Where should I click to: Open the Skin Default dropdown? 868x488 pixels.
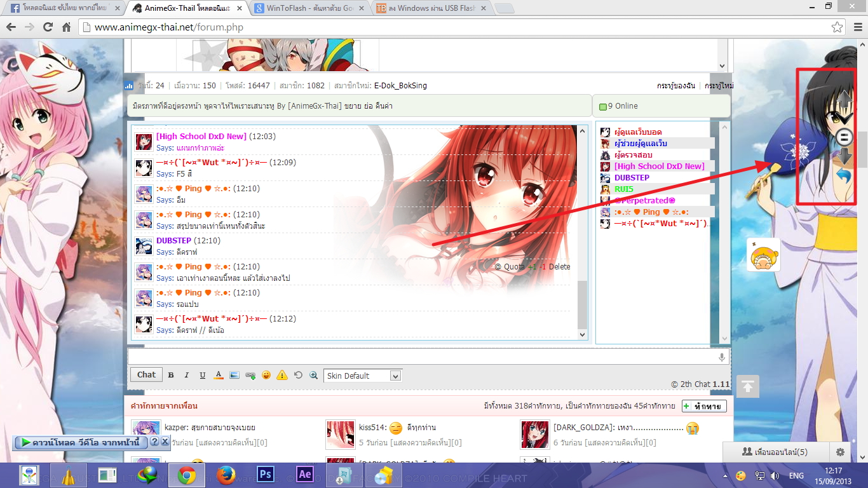point(362,376)
